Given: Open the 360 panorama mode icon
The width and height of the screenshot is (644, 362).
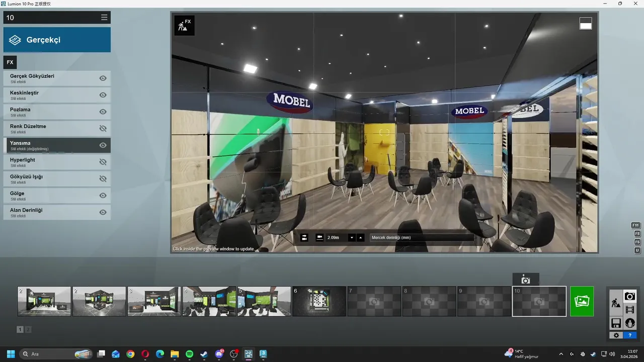Looking at the screenshot, I should point(630,323).
